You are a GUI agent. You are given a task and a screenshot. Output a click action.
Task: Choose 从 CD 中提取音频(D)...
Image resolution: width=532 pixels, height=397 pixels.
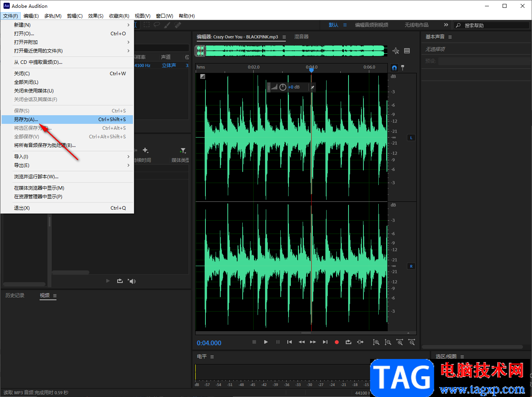pos(67,62)
